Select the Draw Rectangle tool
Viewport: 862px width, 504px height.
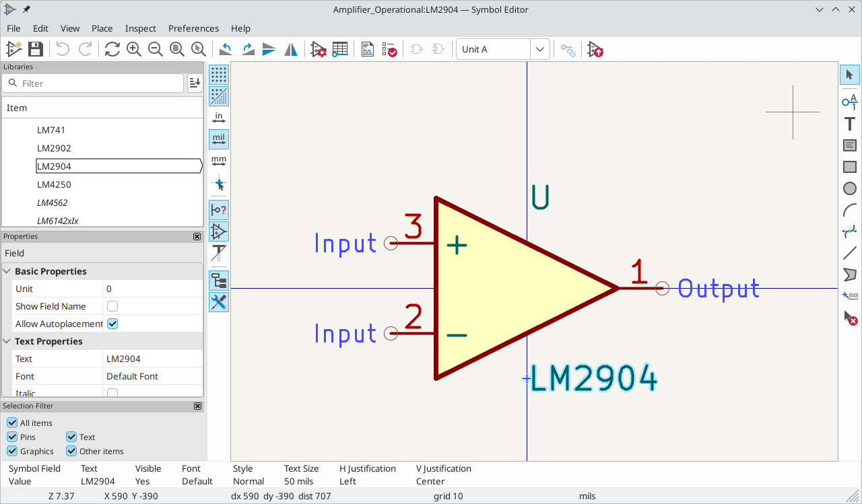point(850,167)
